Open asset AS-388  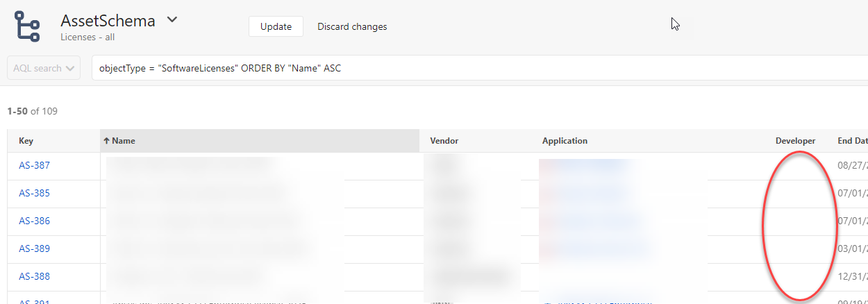point(34,276)
